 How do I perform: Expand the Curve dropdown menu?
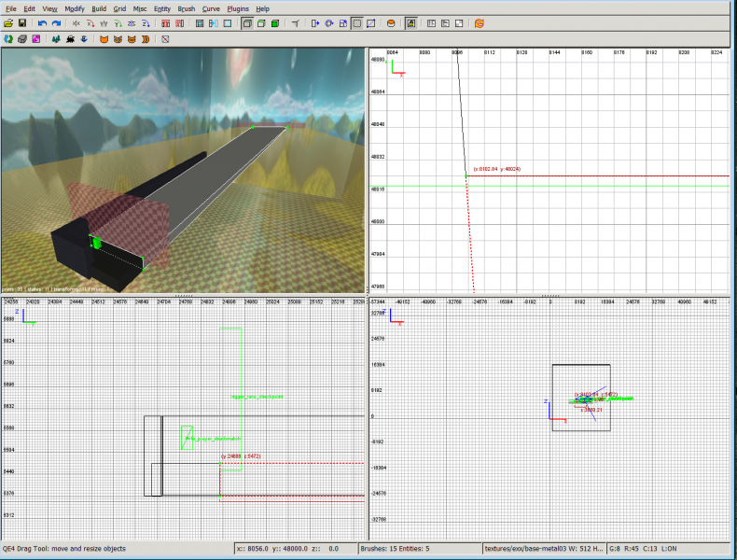pos(211,8)
